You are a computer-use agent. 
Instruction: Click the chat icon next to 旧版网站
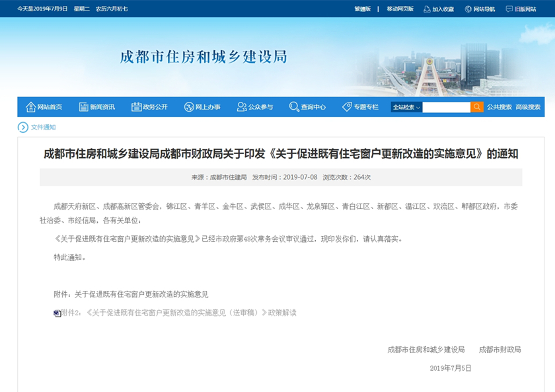pos(509,9)
